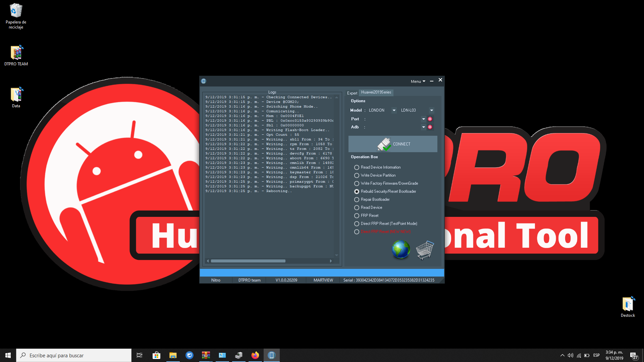Open the devices taskbar icon beside Firefox
Screen dimensions: 644x362
[x=239, y=355]
